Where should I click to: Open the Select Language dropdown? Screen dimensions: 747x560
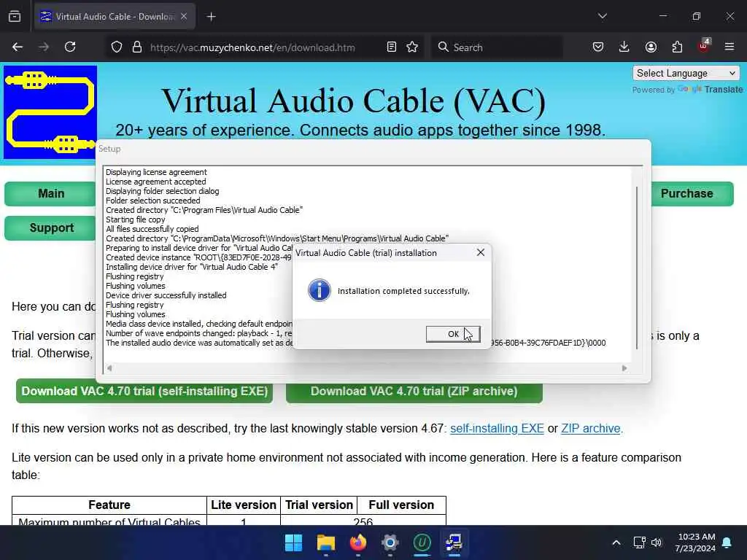click(686, 74)
